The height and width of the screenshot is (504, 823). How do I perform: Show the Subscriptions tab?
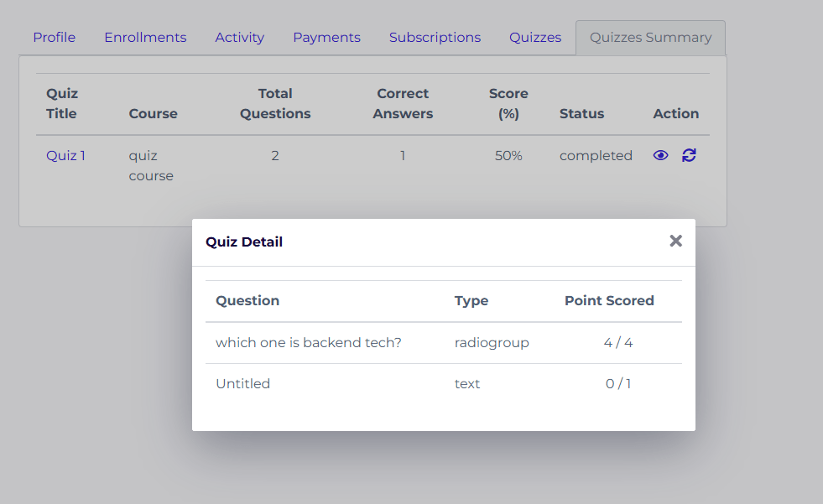[435, 38]
